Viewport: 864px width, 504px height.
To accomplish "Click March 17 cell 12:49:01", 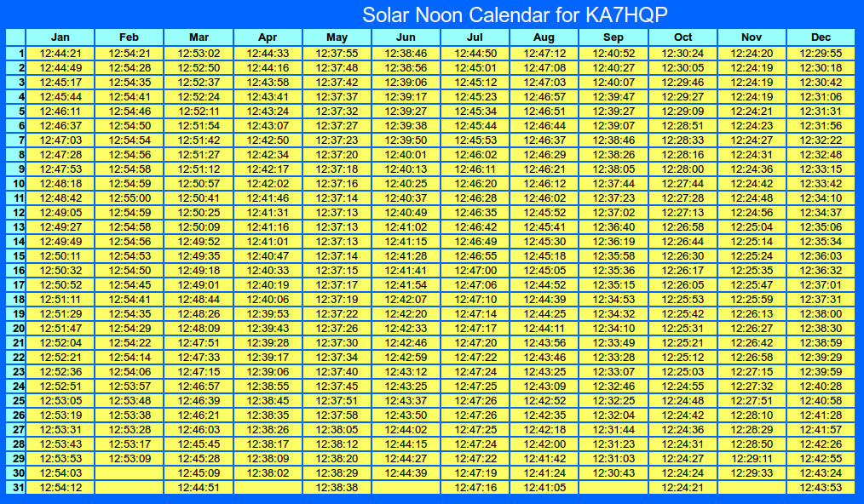I will pos(199,284).
